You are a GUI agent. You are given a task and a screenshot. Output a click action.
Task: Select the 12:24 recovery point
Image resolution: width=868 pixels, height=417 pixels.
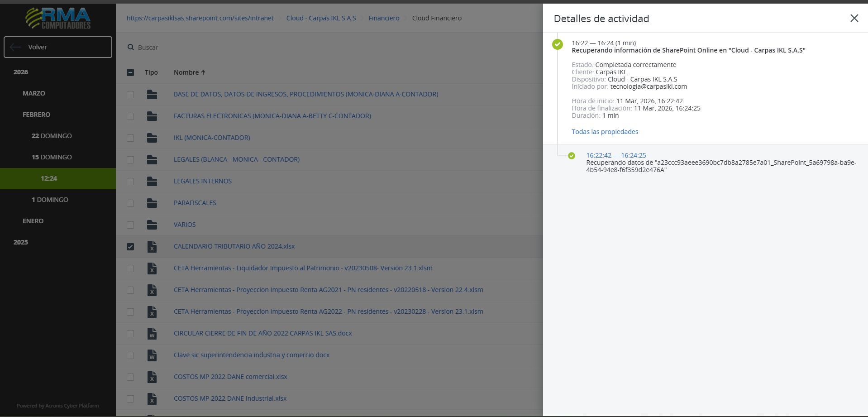click(x=49, y=178)
